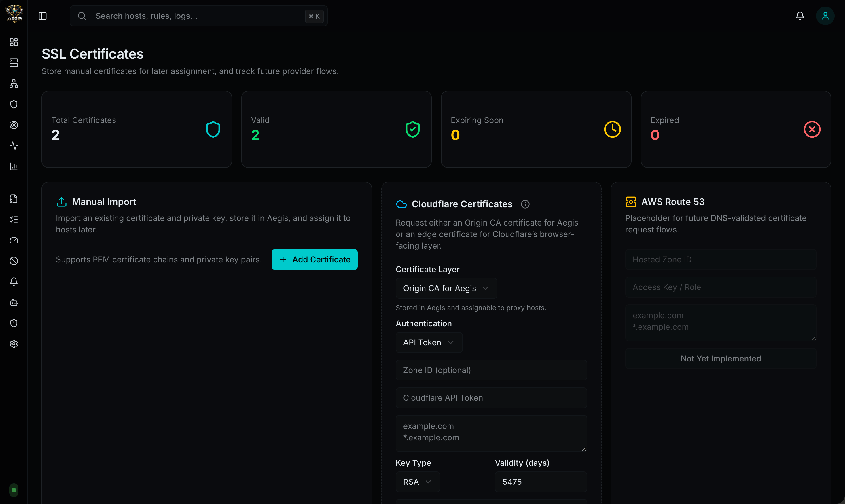Open the bar chart analytics icon in sidebar
The image size is (845, 504).
point(14,166)
